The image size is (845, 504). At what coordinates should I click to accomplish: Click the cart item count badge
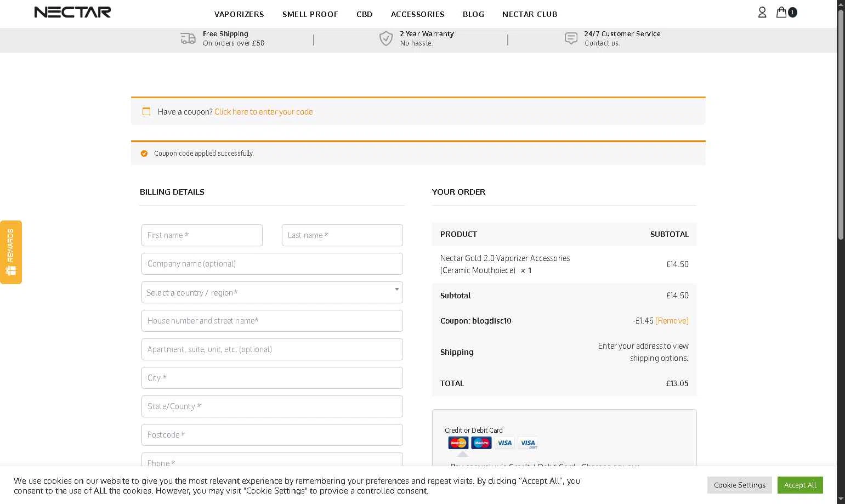click(792, 12)
